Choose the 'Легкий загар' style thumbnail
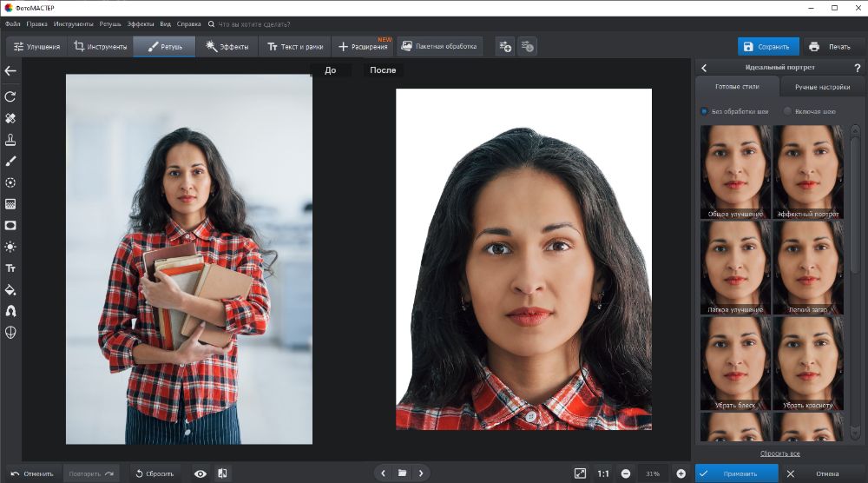The image size is (868, 483). (x=808, y=267)
